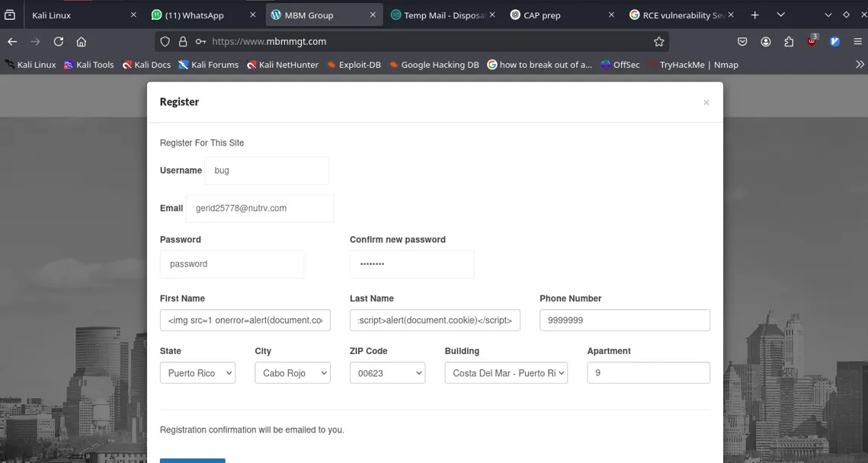Open the Exploit-DB bookmark
The height and width of the screenshot is (463, 868).
(354, 65)
